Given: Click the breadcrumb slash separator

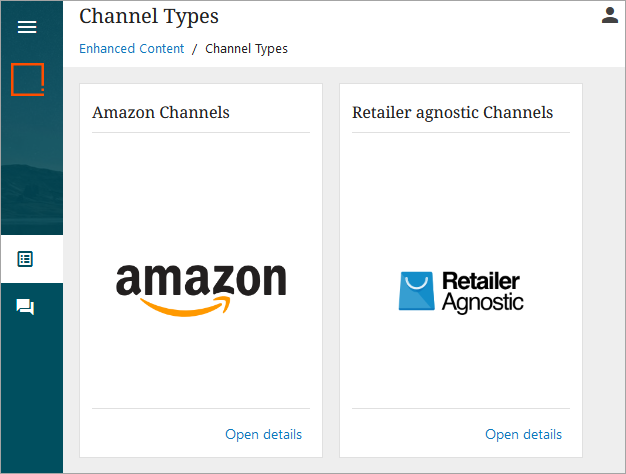Looking at the screenshot, I should click(x=194, y=49).
